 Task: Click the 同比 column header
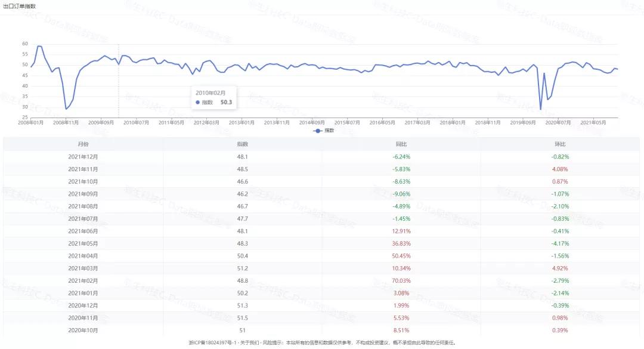click(401, 144)
